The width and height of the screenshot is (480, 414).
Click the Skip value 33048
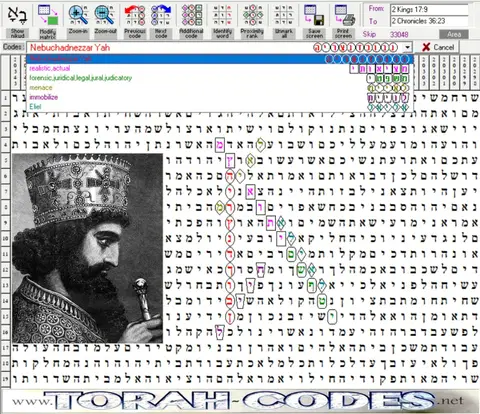(x=399, y=34)
